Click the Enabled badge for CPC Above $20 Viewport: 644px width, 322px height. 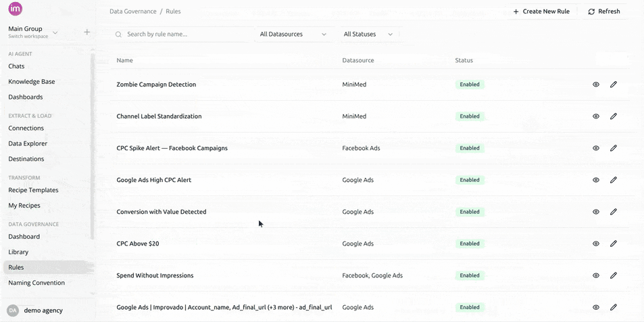470,244
